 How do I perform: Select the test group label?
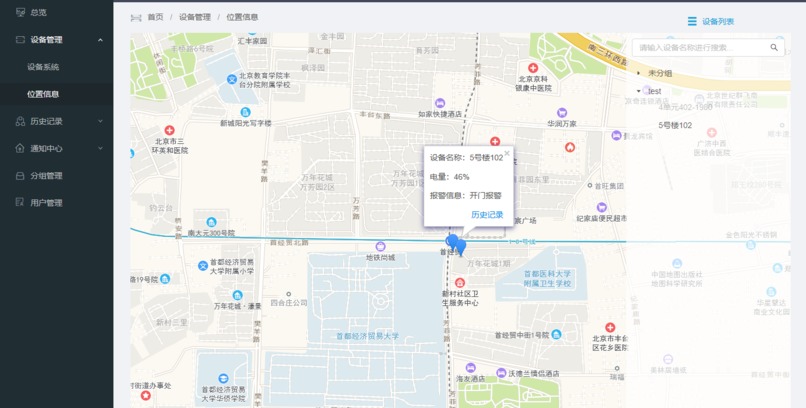coord(655,91)
